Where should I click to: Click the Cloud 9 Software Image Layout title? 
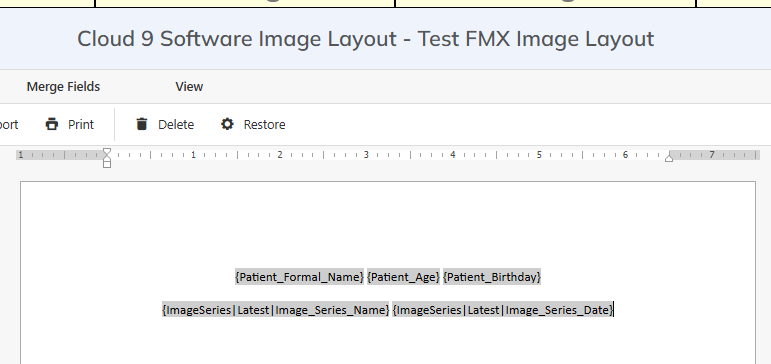[365, 39]
